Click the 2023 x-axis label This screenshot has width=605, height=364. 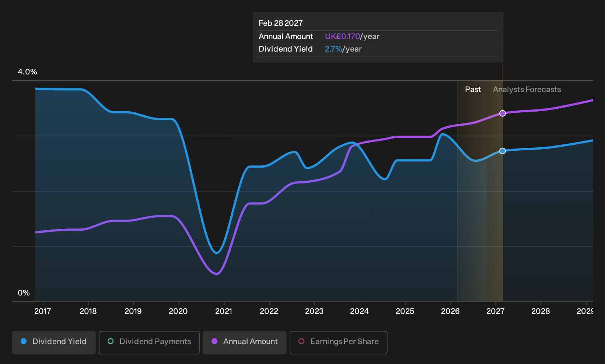coord(314,311)
